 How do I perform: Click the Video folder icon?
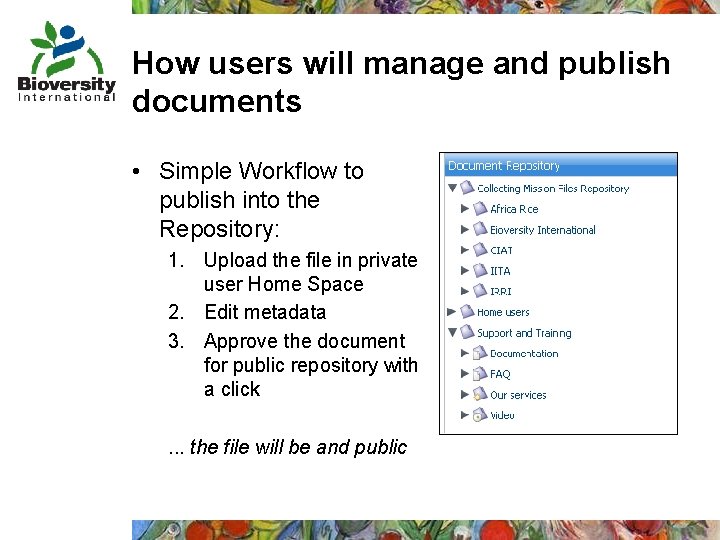click(x=480, y=415)
